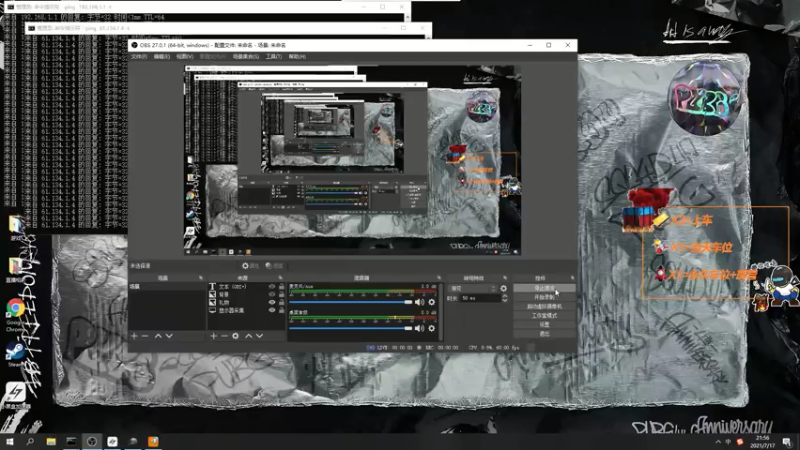
Task: Toggle the lock on the 显示器采集 source
Action: (x=281, y=310)
